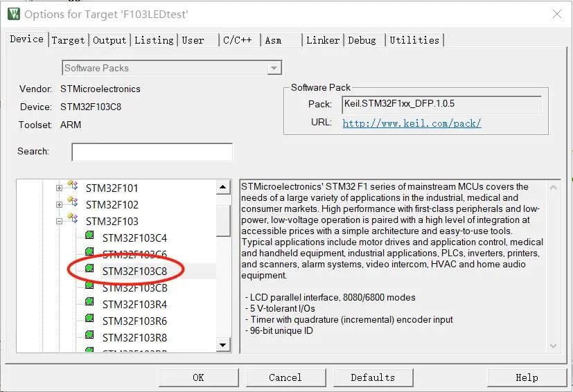Select STM32F103CB in device tree
573x392 pixels.
(134, 288)
